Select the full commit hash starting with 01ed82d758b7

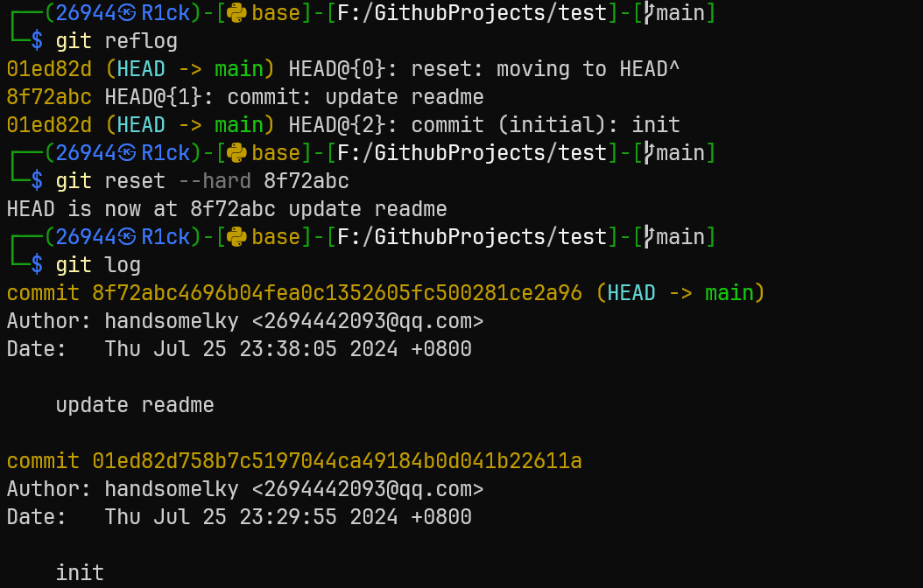click(337, 461)
